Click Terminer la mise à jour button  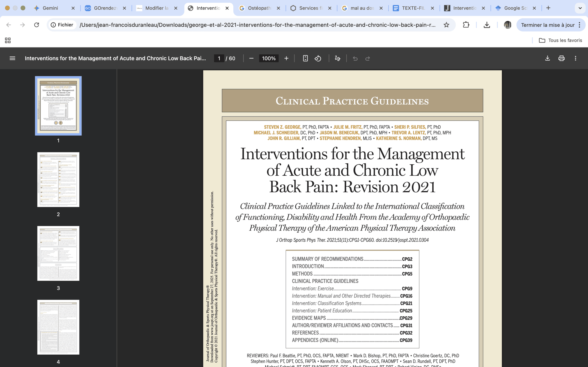pos(547,25)
